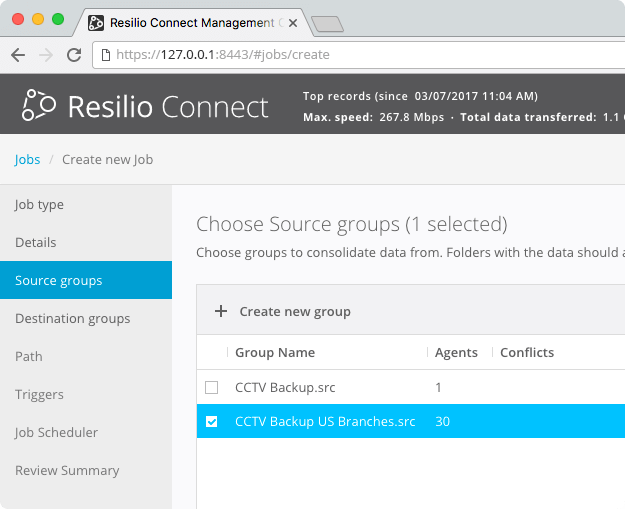Select the Source groups step
625x509 pixels.
pyautogui.click(x=86, y=280)
